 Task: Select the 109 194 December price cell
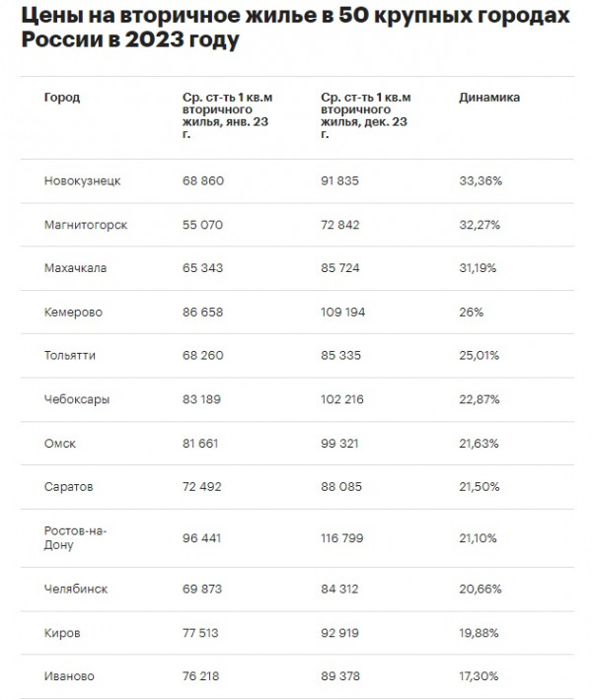pyautogui.click(x=345, y=313)
